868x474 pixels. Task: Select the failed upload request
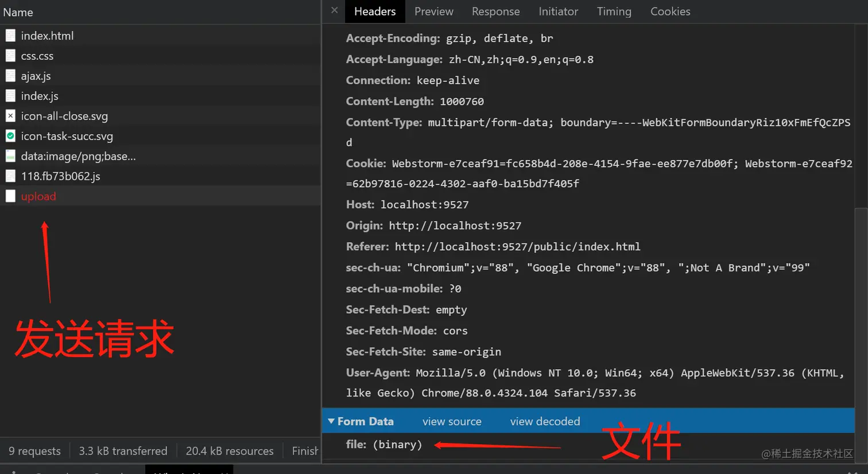click(160, 196)
